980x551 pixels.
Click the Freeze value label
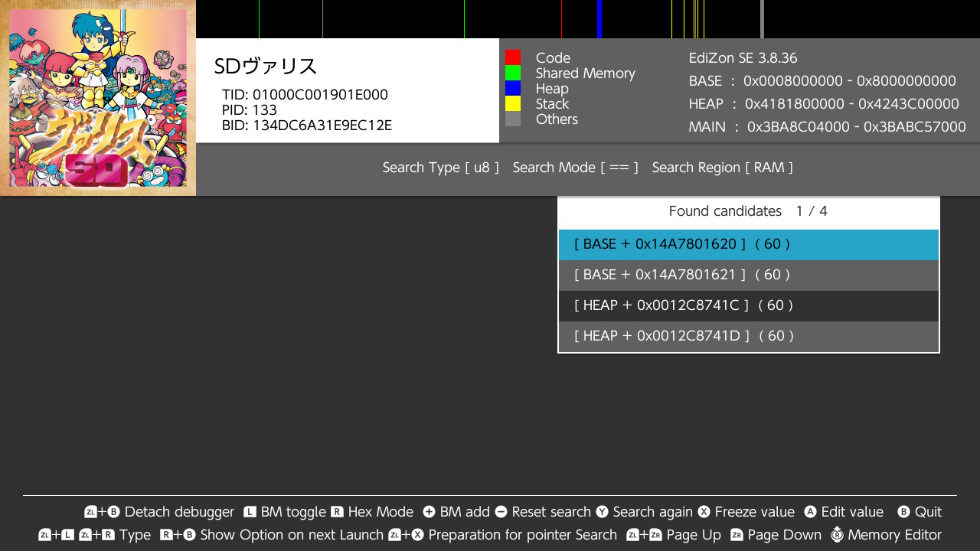pyautogui.click(x=755, y=512)
